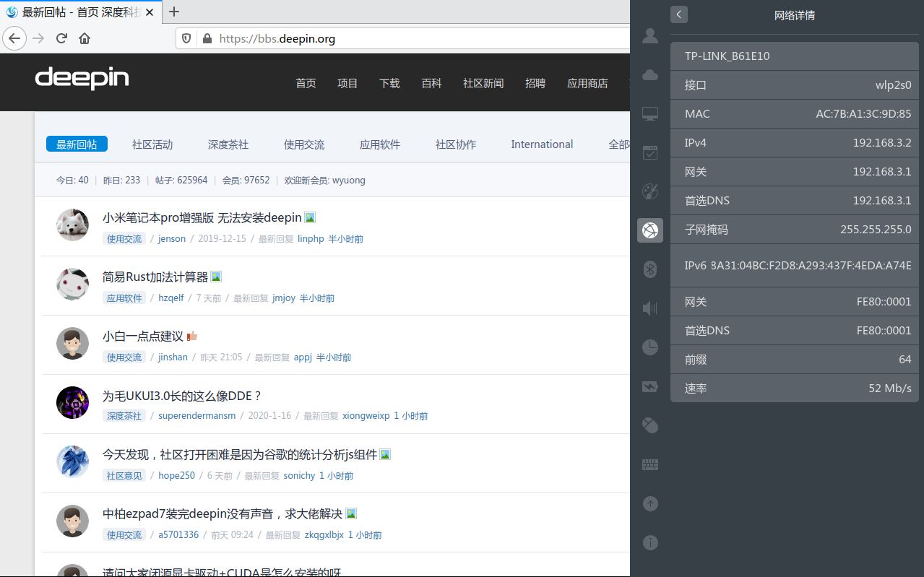The width and height of the screenshot is (924, 577).
Task: Go back from the 网络详情 (network details) panel
Action: pos(678,14)
